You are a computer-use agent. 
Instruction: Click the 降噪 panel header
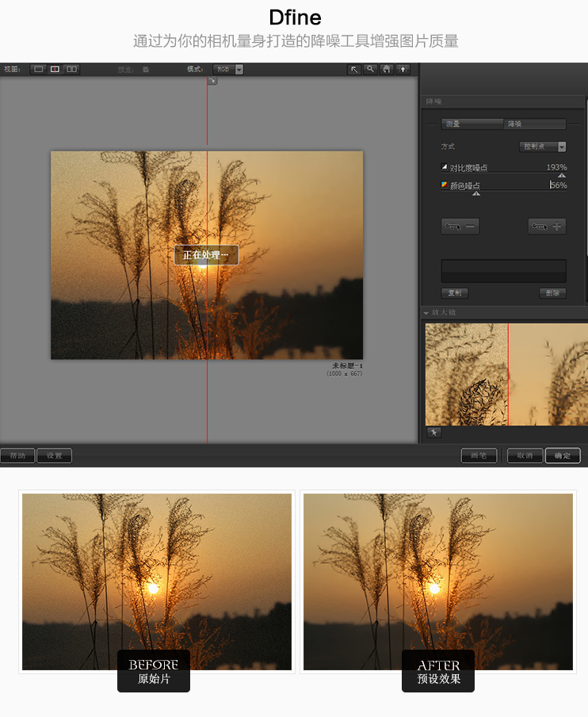point(503,101)
